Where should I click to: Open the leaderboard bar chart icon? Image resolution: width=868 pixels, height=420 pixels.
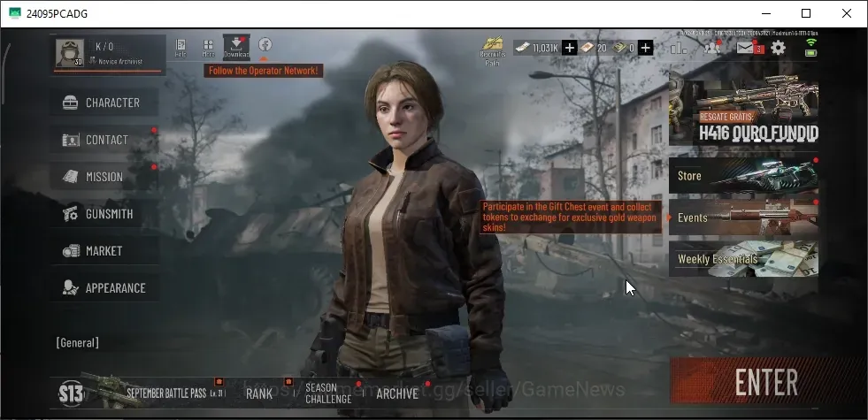(x=678, y=48)
